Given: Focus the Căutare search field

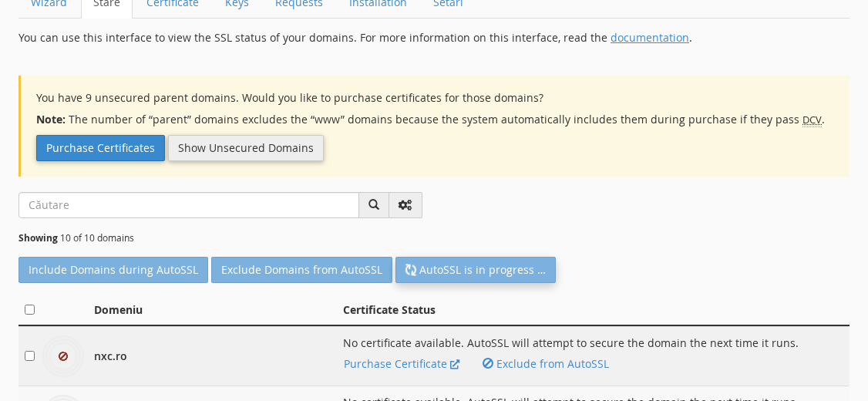Looking at the screenshot, I should coord(189,205).
